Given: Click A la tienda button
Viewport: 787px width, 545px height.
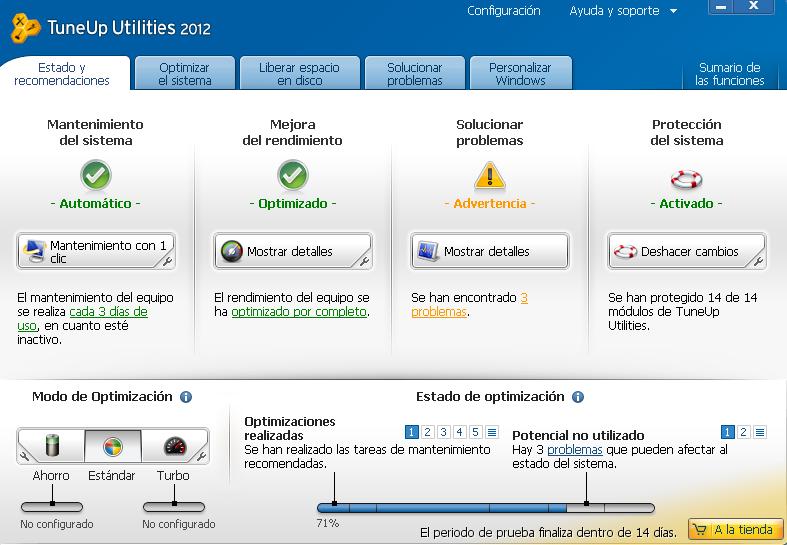Looking at the screenshot, I should tap(735, 530).
